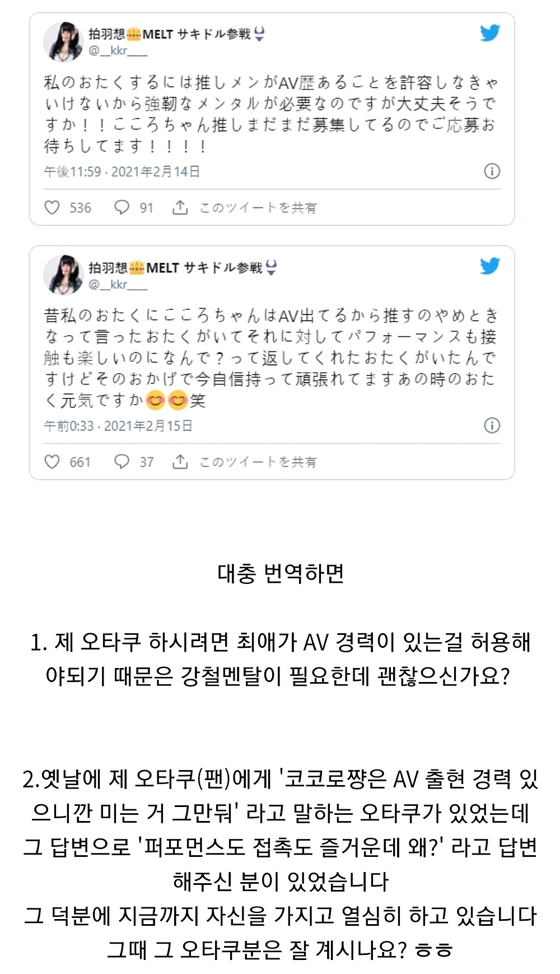Click share arrow icon on second tweet
560x974 pixels.
180,462
